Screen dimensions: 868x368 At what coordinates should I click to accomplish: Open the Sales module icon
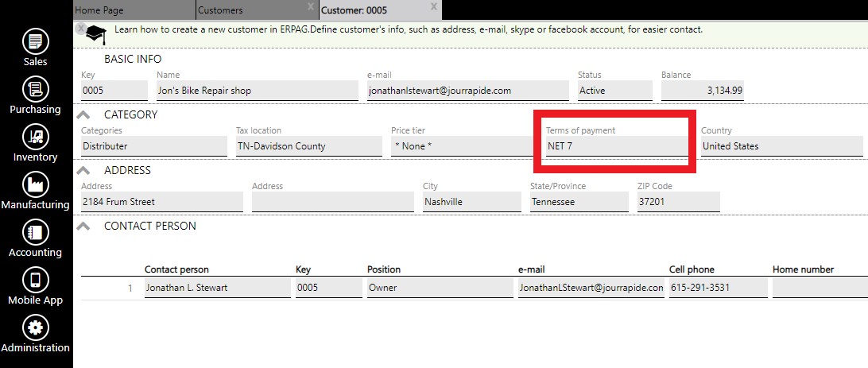click(35, 41)
